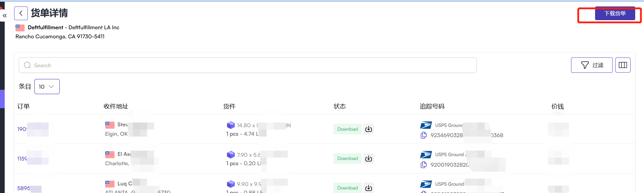Click the USPS logo in the Atlanta row

coord(426,184)
